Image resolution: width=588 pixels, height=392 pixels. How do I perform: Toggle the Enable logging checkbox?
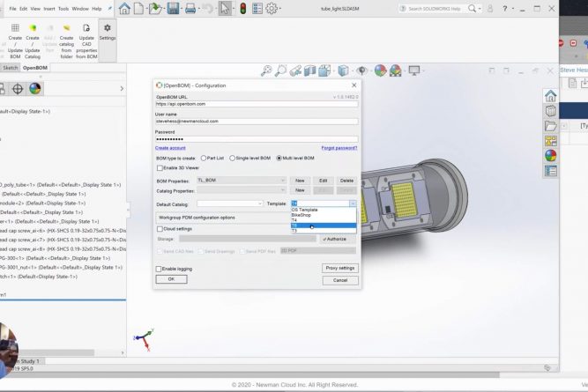point(160,269)
